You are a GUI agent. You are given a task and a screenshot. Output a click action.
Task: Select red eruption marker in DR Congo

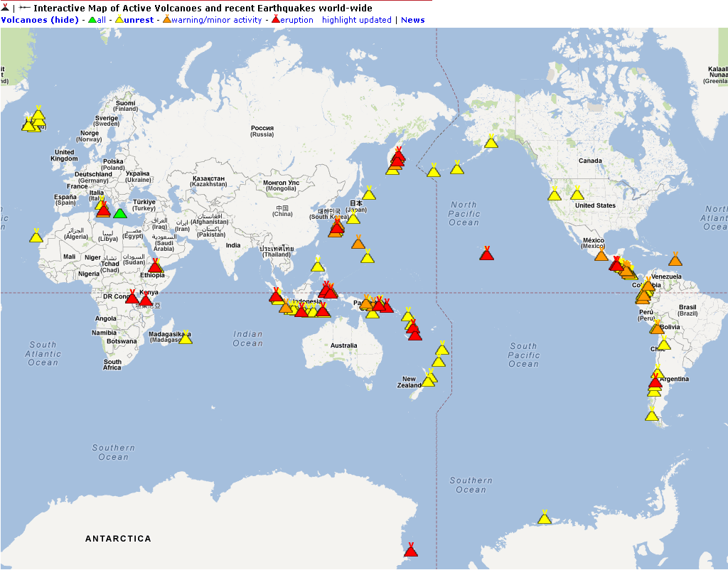(x=132, y=296)
